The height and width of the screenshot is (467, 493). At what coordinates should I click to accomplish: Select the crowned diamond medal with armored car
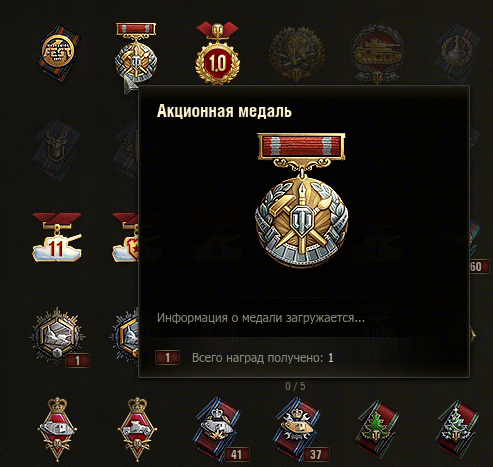point(137,429)
